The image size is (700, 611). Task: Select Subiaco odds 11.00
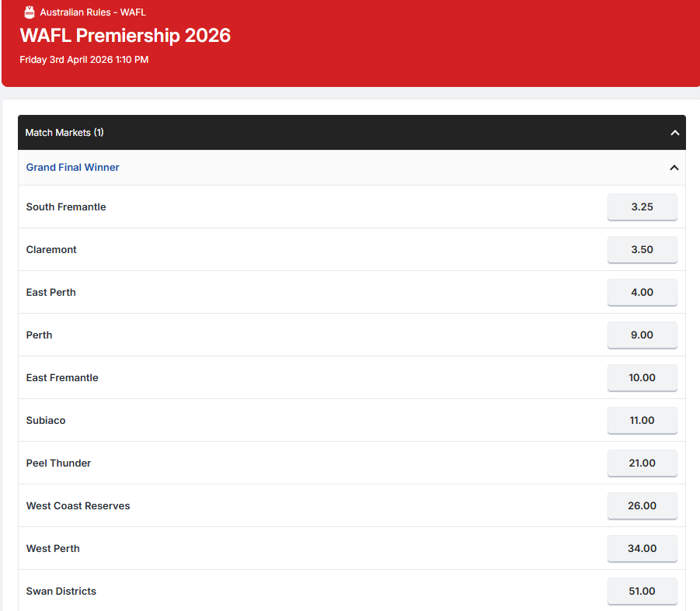[x=642, y=421]
